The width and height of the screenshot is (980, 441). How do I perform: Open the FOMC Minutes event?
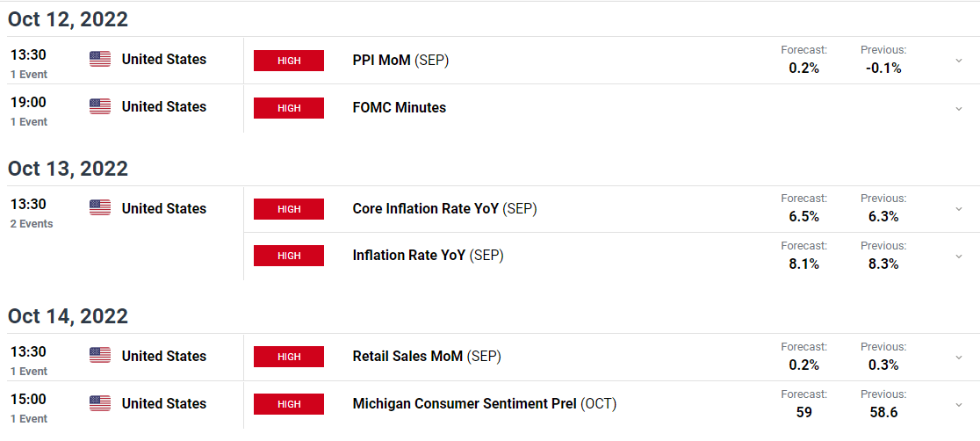(x=399, y=108)
